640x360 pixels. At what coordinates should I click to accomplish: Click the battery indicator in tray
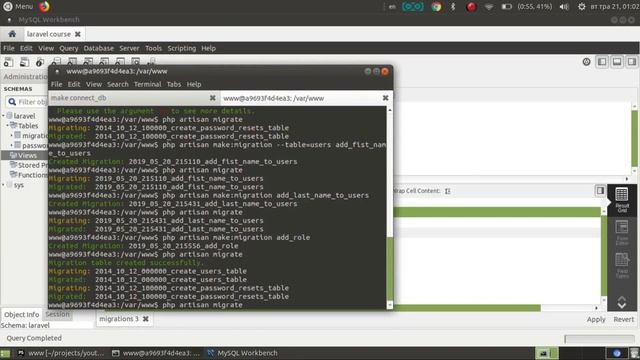pos(506,7)
